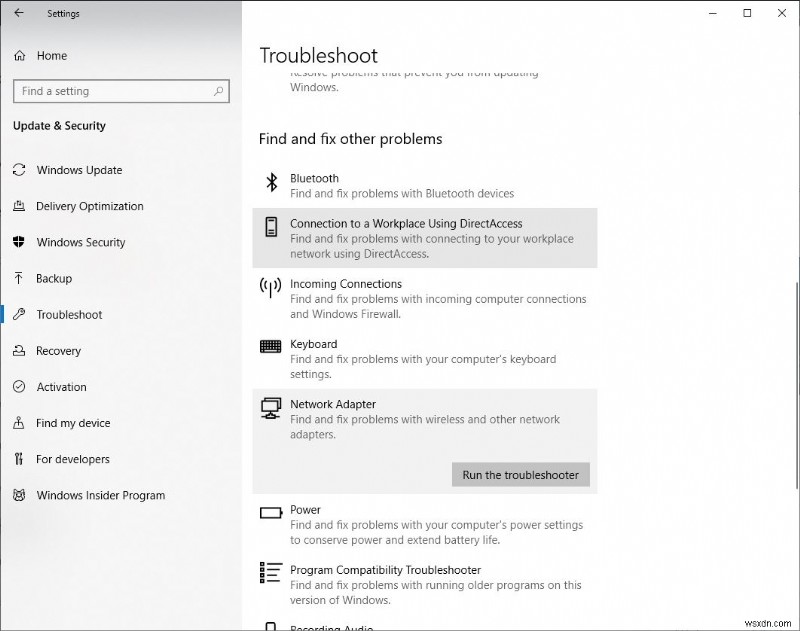Viewport: 800px width, 631px height.
Task: Click inside the Find a setting box
Action: (120, 91)
